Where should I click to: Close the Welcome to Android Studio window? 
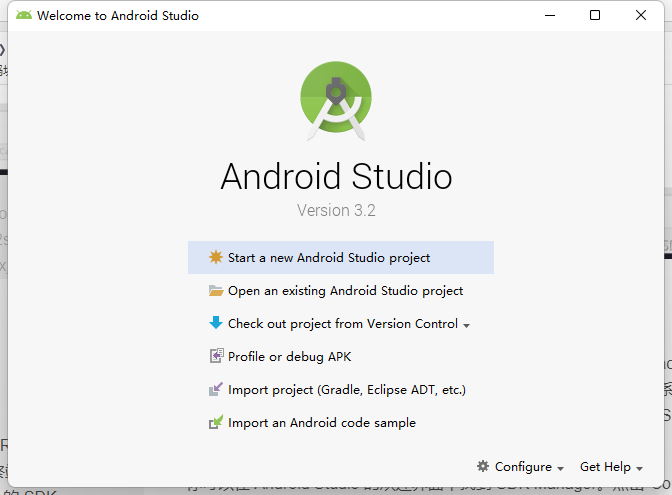pyautogui.click(x=641, y=15)
